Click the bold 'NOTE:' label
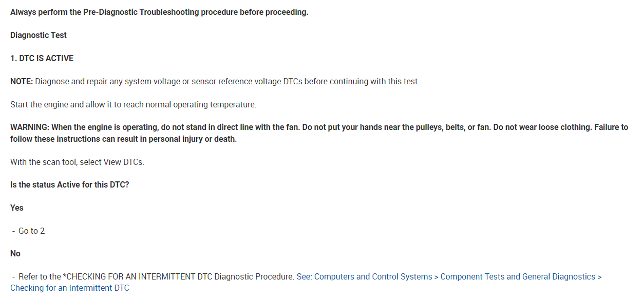644x298 pixels. pyautogui.click(x=22, y=81)
